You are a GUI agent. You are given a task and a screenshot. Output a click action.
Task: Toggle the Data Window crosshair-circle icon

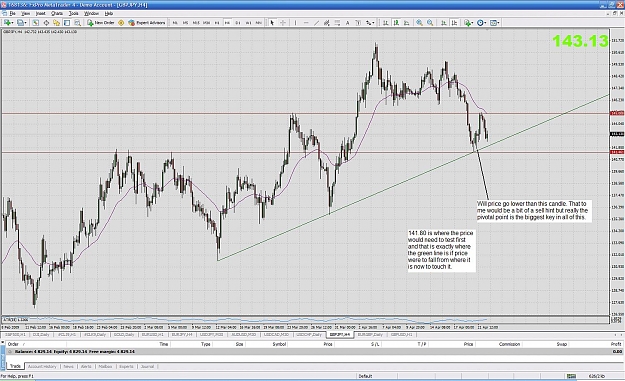[x=46, y=23]
